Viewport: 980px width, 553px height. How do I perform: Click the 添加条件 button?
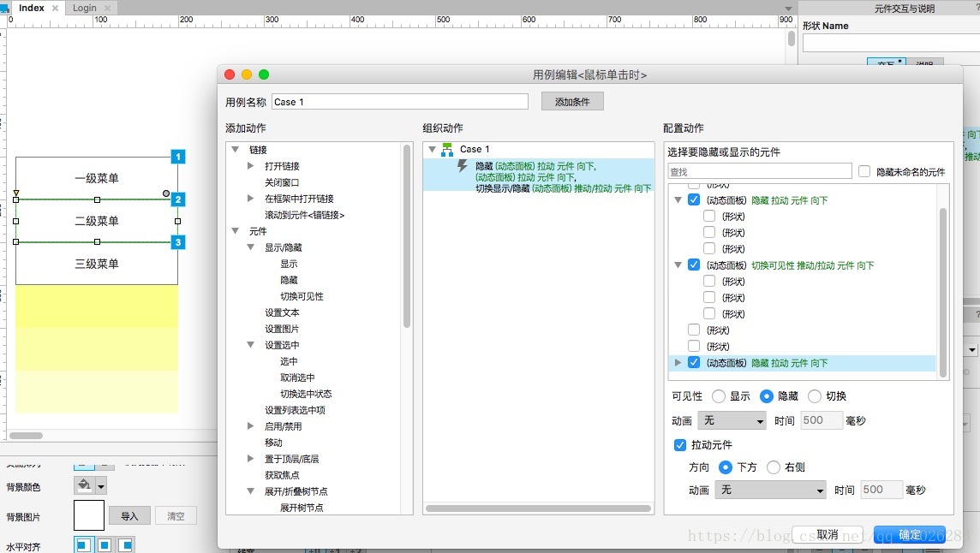572,101
